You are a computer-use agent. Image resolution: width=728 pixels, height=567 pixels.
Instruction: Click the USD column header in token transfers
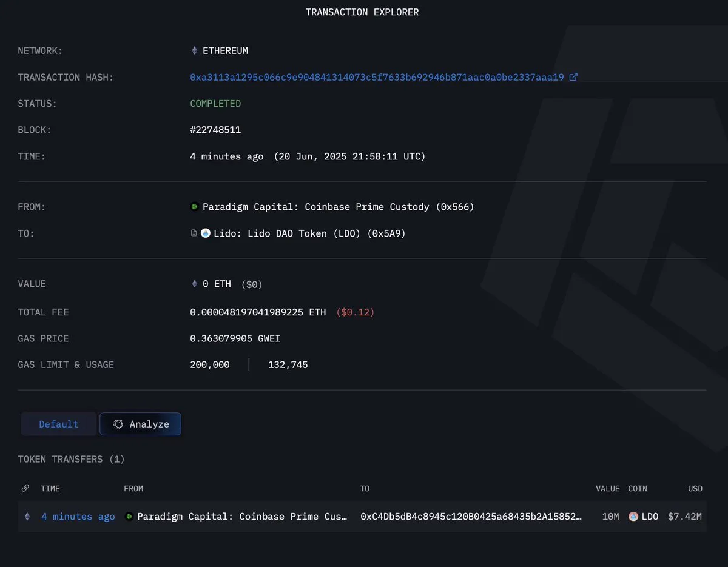pos(695,488)
